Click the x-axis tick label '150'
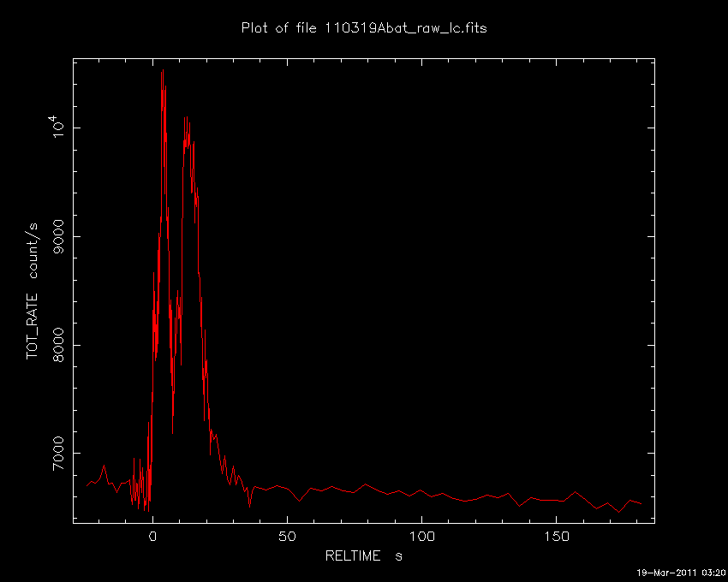 [556, 537]
